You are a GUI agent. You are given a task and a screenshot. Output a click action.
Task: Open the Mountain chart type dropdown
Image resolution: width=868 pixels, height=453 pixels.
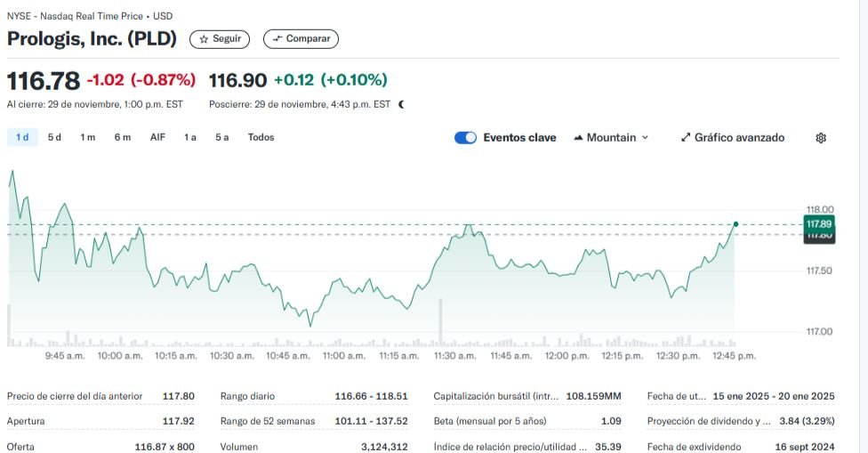coord(611,138)
